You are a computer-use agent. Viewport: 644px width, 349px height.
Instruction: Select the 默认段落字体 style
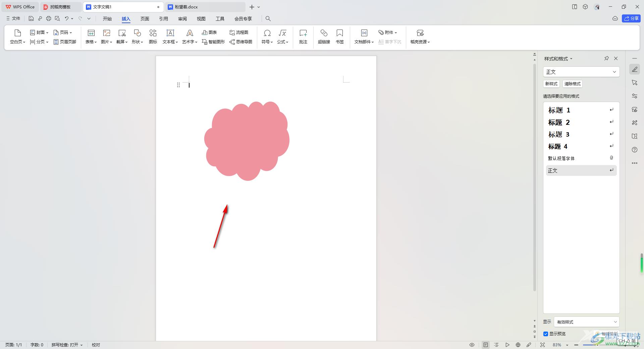click(581, 158)
